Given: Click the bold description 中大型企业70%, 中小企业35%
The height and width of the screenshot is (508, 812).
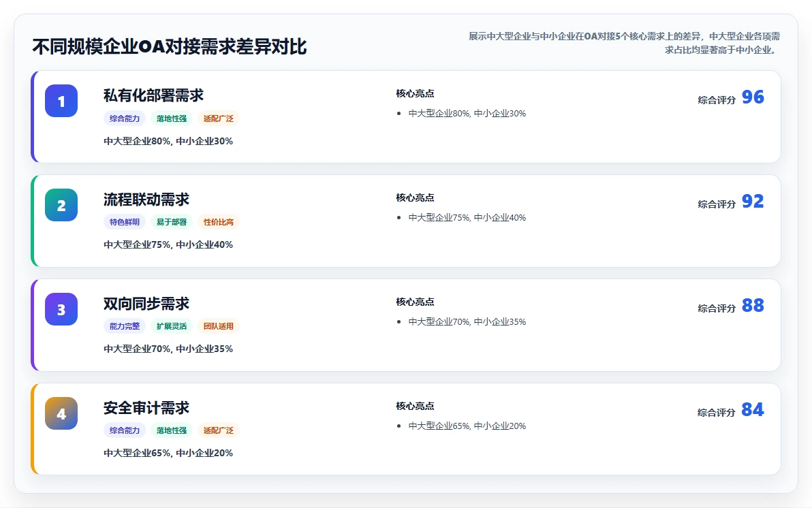Looking at the screenshot, I should [168, 349].
